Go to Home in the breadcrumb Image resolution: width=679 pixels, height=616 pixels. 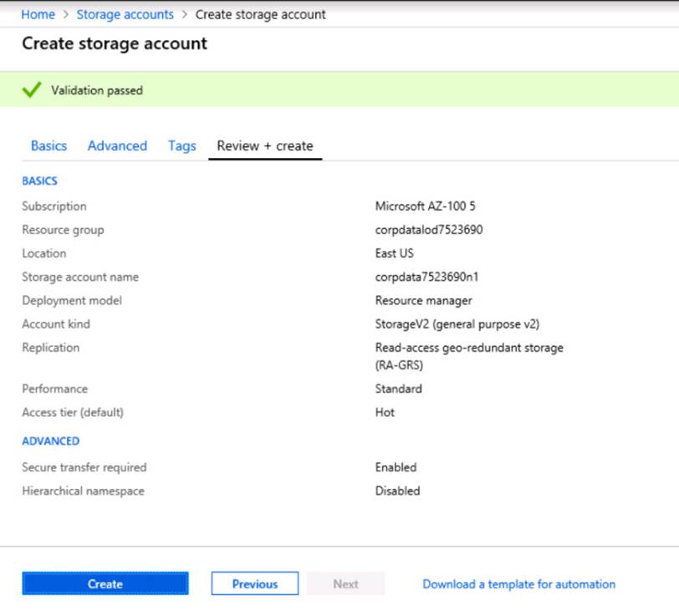[38, 14]
